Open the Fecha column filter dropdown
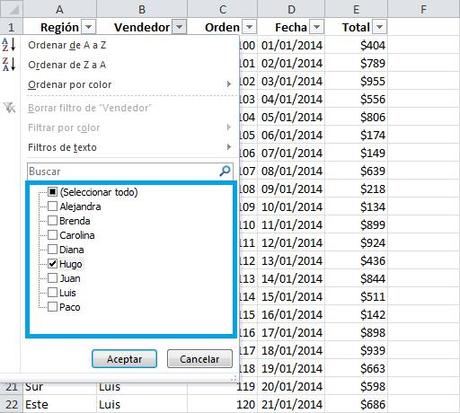 pos(317,27)
